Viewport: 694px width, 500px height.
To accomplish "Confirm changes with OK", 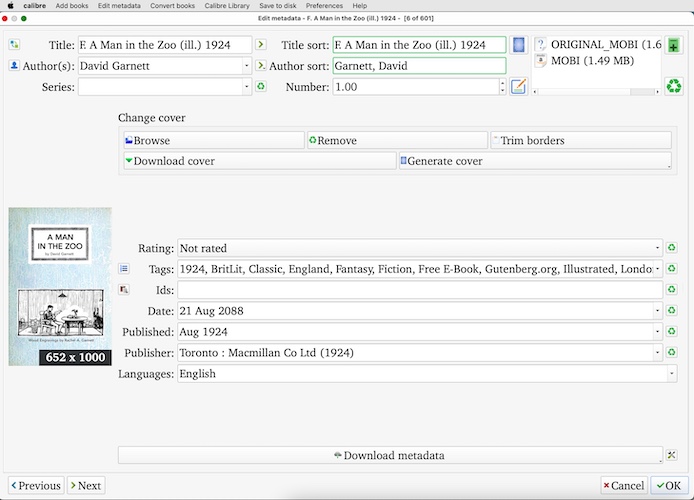I will point(669,485).
